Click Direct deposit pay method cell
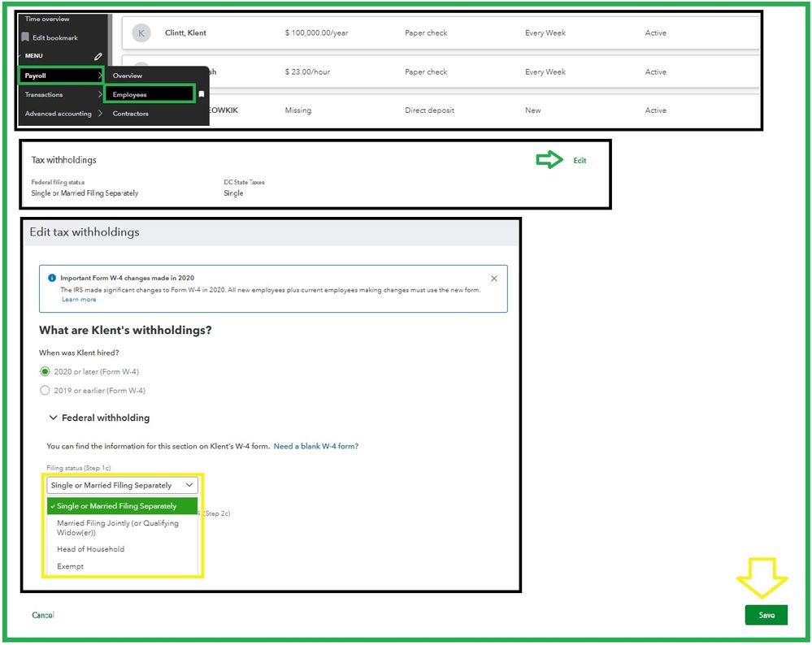Viewport: 812px width, 645px height. (429, 110)
